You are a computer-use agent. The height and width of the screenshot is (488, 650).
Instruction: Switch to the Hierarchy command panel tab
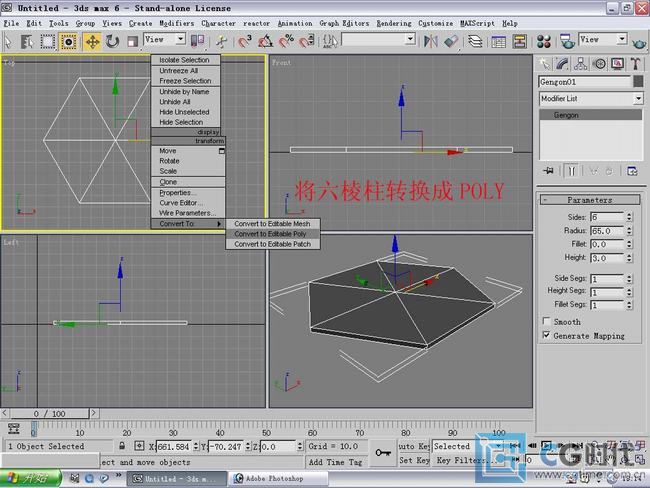point(581,64)
